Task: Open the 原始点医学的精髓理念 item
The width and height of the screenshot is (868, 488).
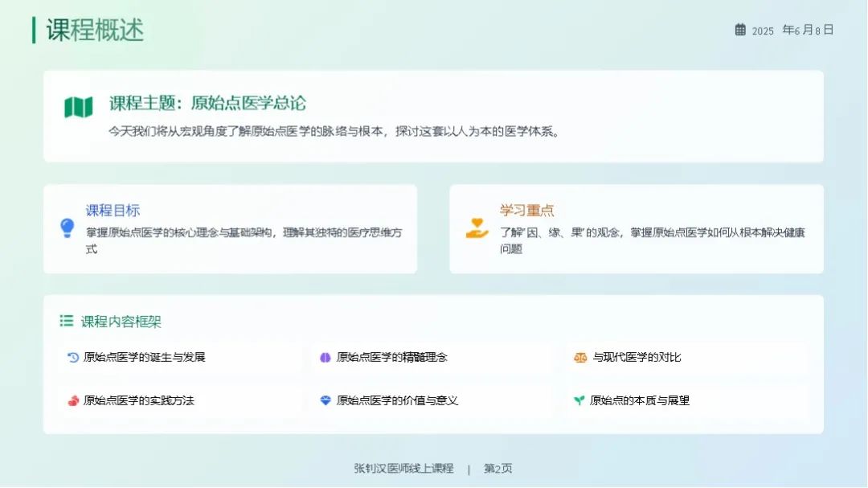Action: (391, 357)
